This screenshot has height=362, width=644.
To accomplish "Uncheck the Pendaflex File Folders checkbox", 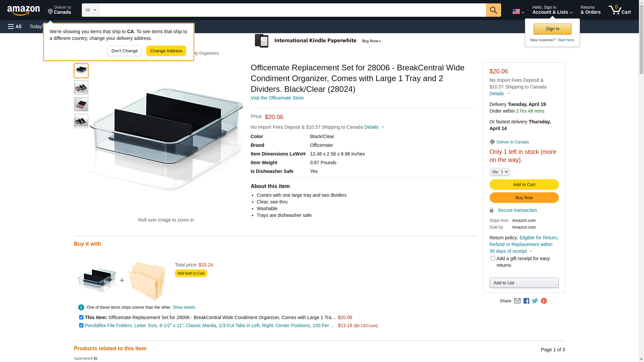I will pyautogui.click(x=81, y=325).
